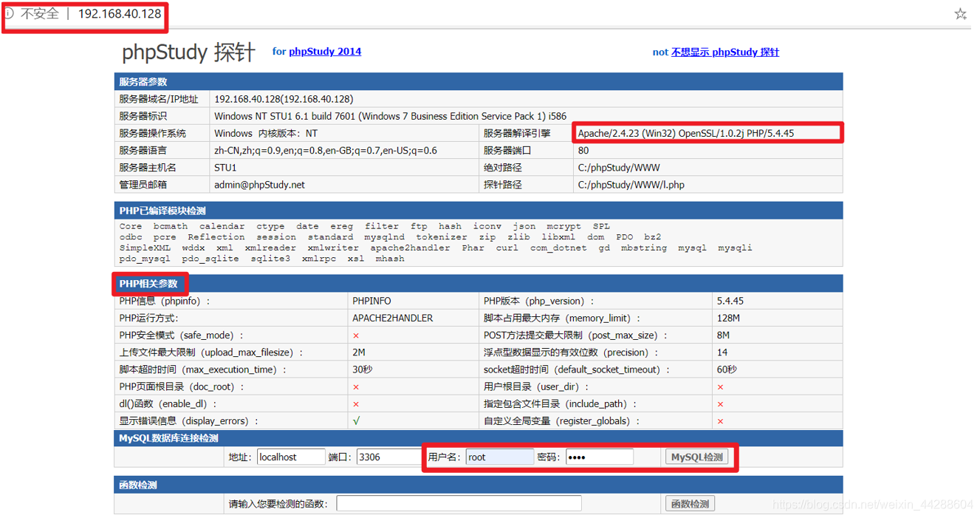Click the red X for safe_mode
The image size is (980, 518).
point(356,335)
